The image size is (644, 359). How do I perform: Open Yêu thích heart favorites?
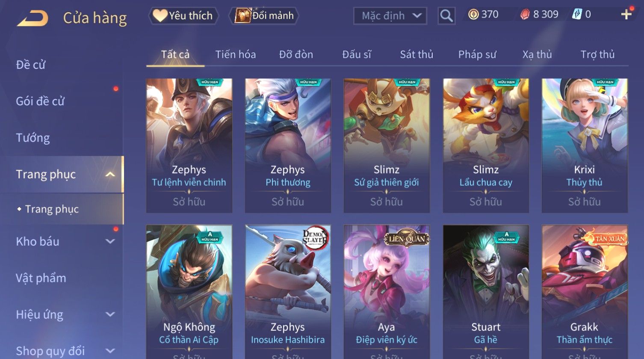point(183,16)
